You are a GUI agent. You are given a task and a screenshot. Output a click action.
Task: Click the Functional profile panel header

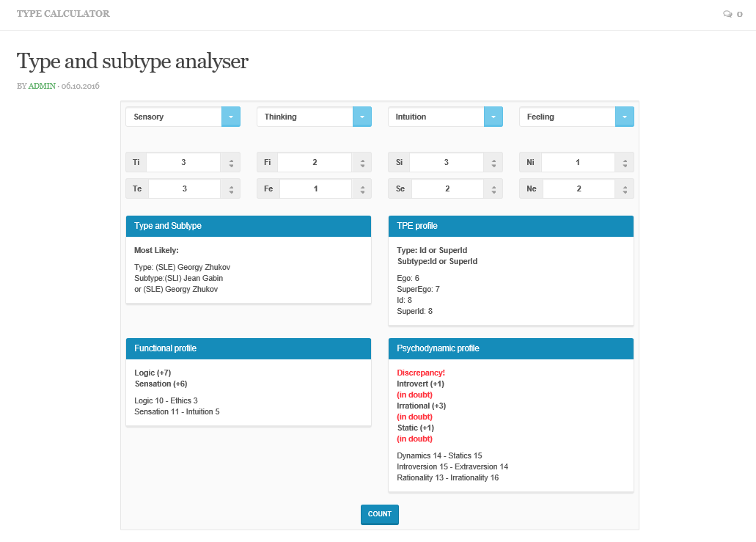pos(249,348)
